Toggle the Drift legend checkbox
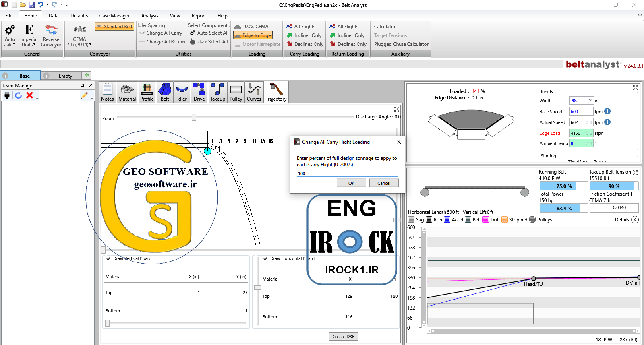The image size is (644, 345). (486, 219)
